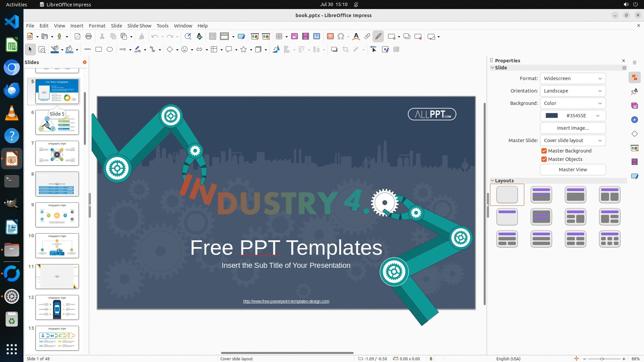644x362 pixels.
Task: Open the Orientation dropdown showing Landscape
Action: pos(573,91)
